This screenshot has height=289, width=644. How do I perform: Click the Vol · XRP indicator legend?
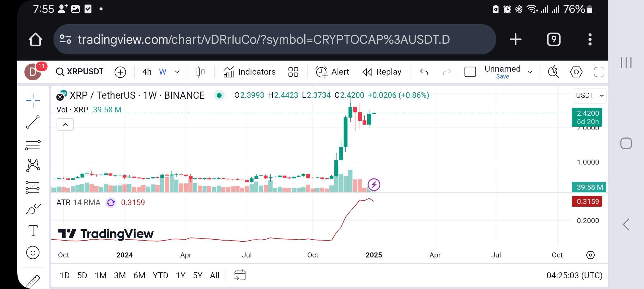coord(72,110)
